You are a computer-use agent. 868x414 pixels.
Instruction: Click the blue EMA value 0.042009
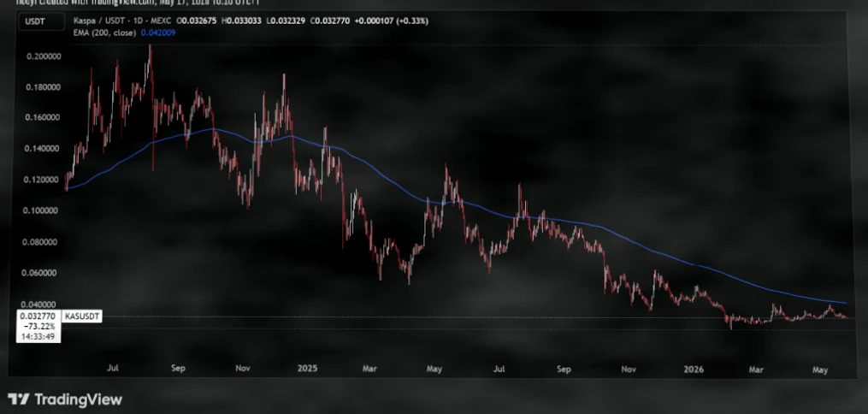tap(158, 33)
